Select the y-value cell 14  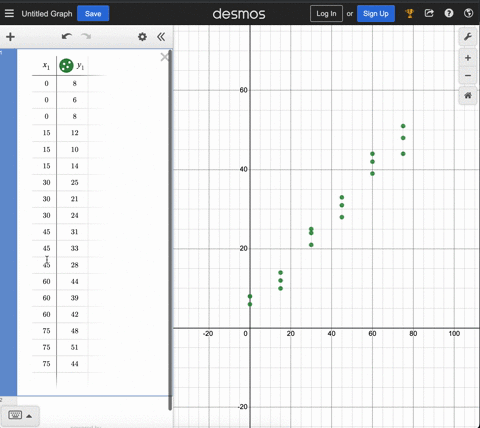point(74,166)
